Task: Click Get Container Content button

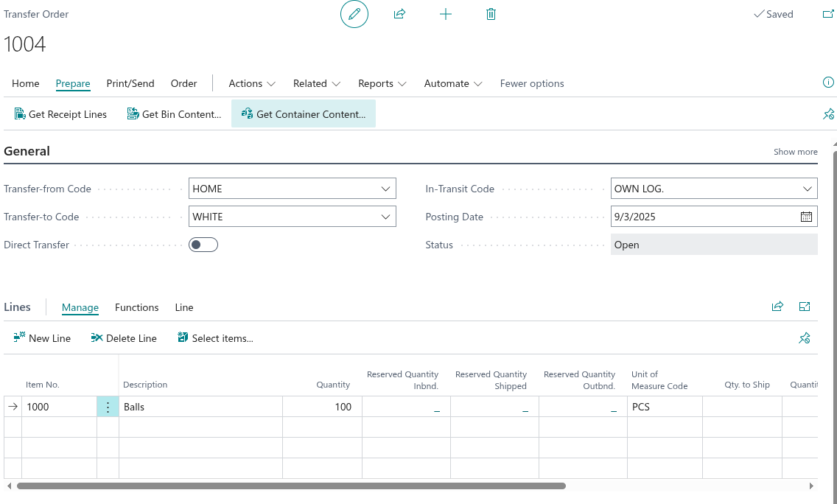Action: click(x=304, y=114)
